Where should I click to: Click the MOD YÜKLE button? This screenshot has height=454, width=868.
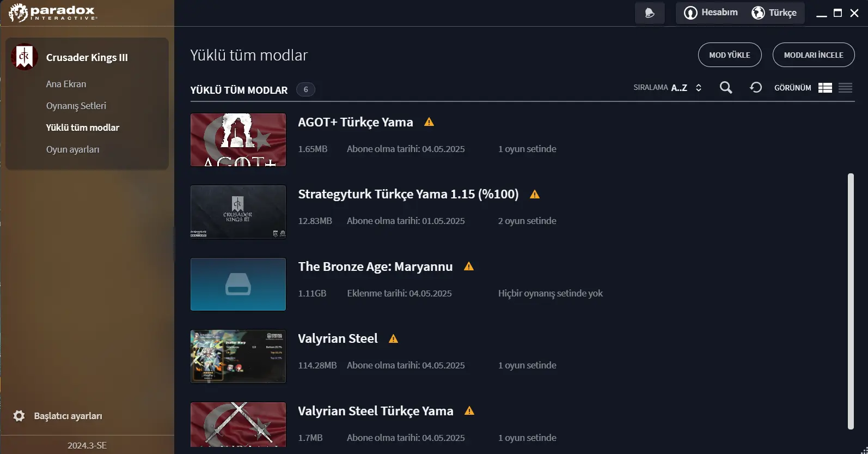(730, 55)
